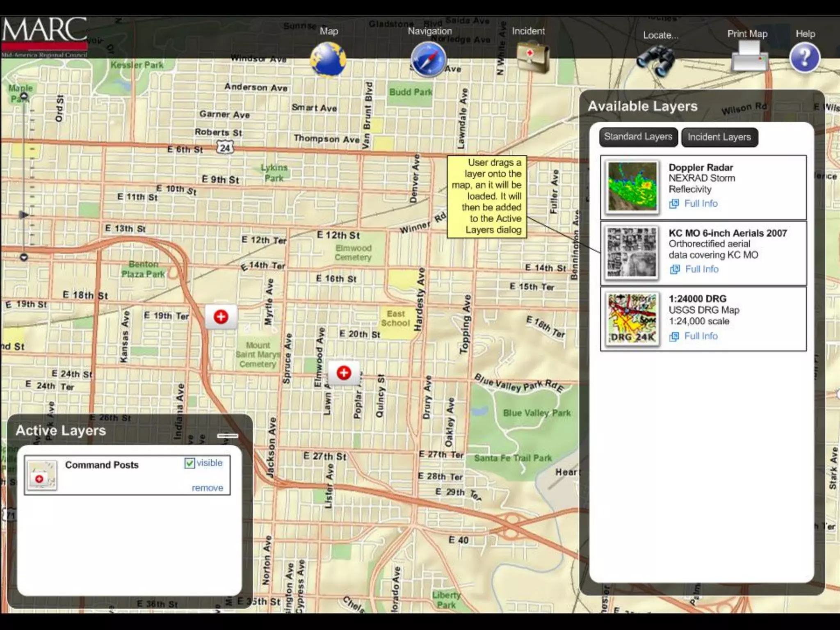The image size is (840, 630).
Task: Click the Doppler Radar layer title
Action: click(701, 167)
